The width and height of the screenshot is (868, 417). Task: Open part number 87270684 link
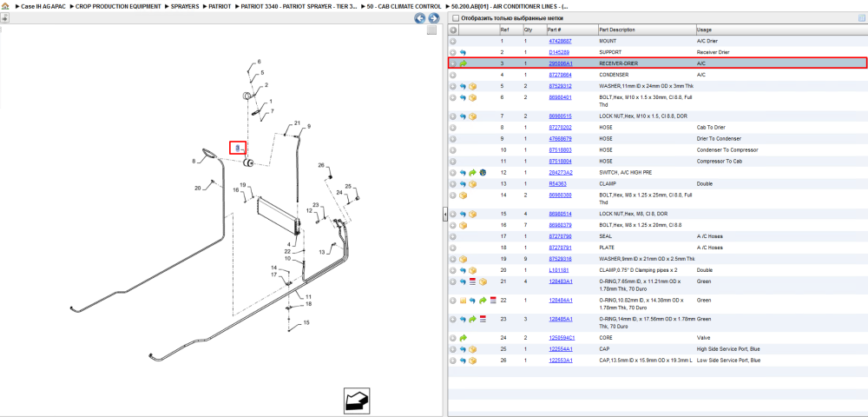coord(560,75)
